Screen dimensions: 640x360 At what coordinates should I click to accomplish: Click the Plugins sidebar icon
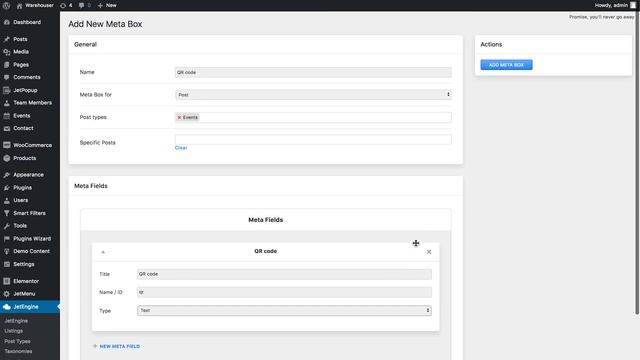click(7, 188)
